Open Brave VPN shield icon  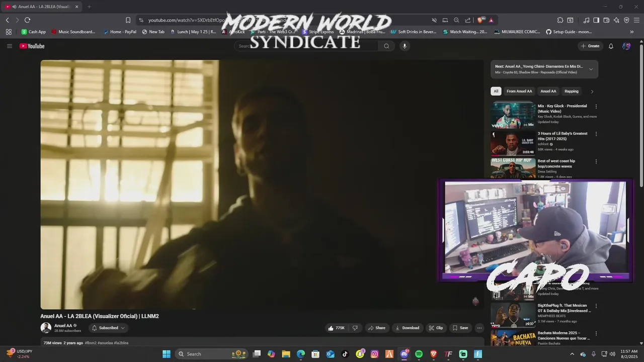(626, 20)
